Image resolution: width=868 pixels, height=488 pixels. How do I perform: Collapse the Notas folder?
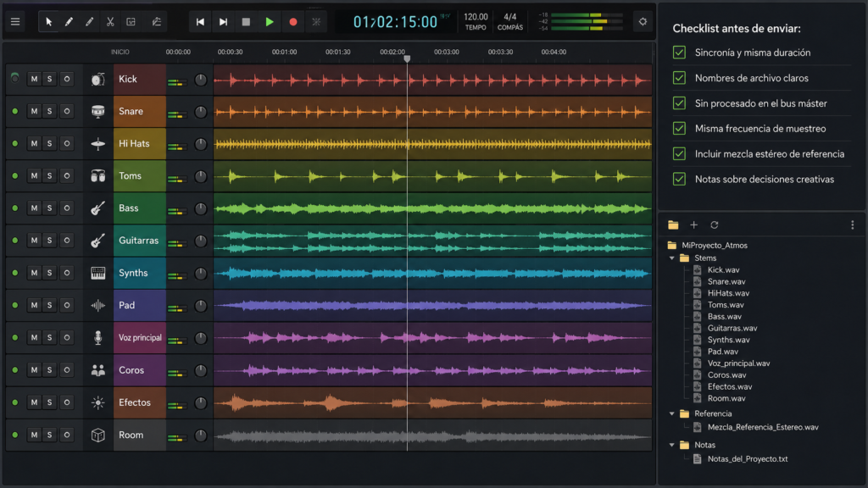pyautogui.click(x=672, y=445)
